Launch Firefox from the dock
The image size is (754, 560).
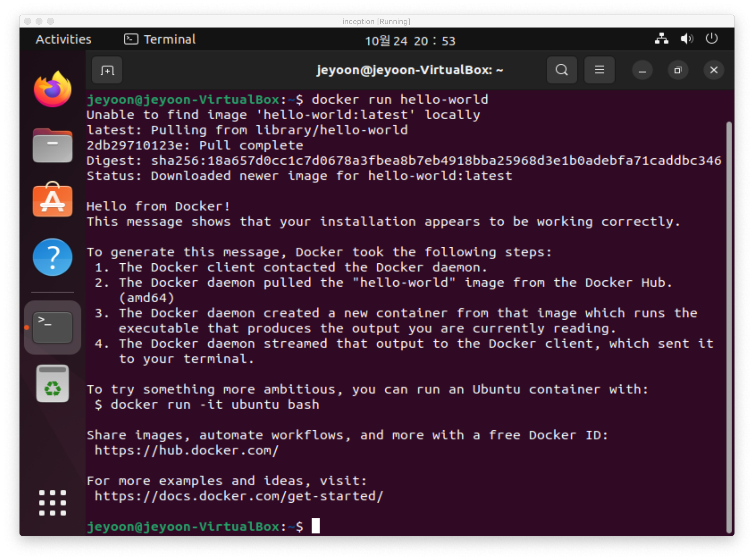pyautogui.click(x=53, y=89)
